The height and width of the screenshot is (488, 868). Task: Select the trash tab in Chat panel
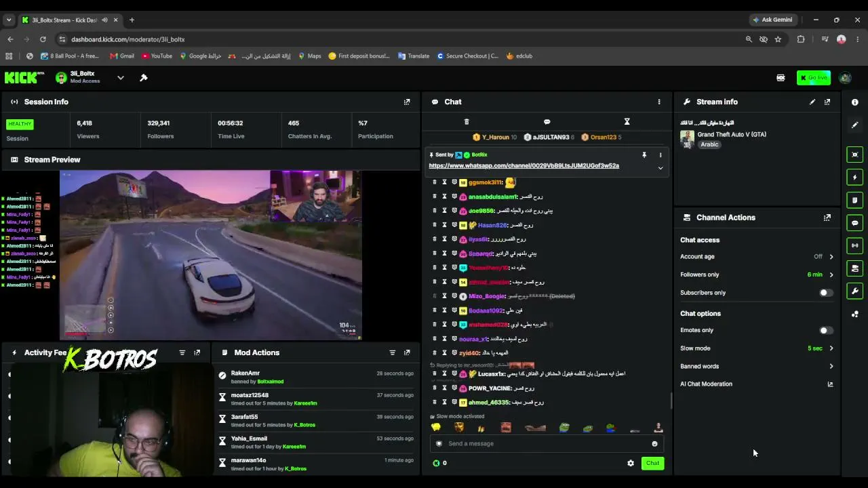tap(467, 122)
